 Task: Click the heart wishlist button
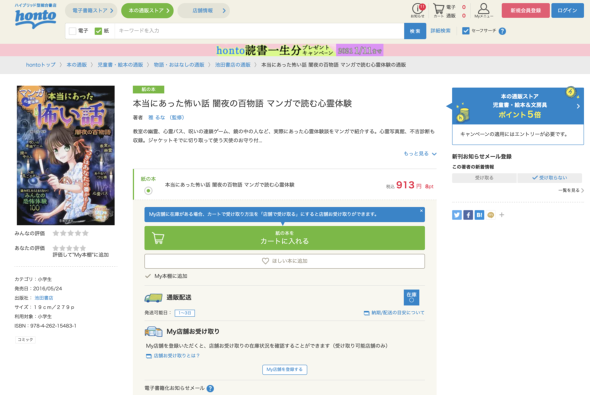tap(284, 261)
